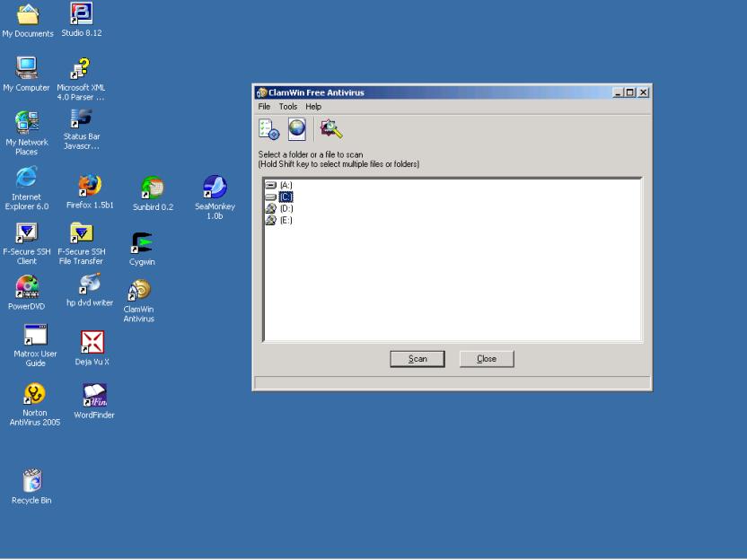This screenshot has width=747, height=560.
Task: Select the Deja Vu X shortcut
Action: [x=92, y=348]
